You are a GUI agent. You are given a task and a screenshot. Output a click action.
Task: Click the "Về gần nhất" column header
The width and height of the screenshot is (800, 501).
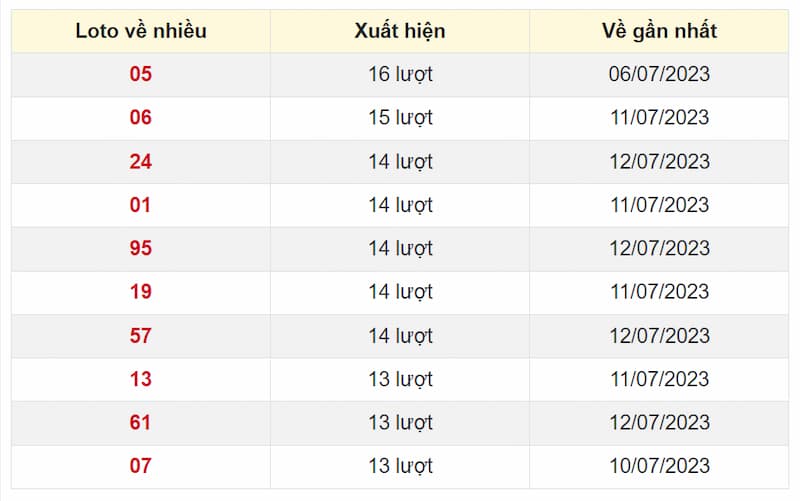tap(659, 31)
